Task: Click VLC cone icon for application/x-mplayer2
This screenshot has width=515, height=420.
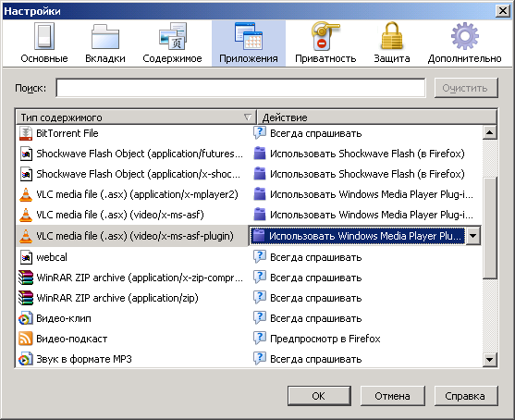Action: click(26, 194)
